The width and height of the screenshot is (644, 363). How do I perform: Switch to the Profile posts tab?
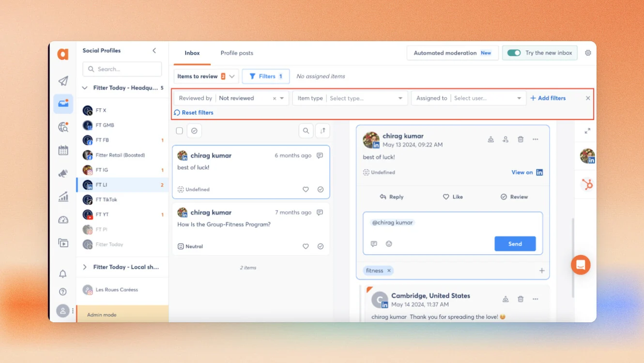point(237,53)
